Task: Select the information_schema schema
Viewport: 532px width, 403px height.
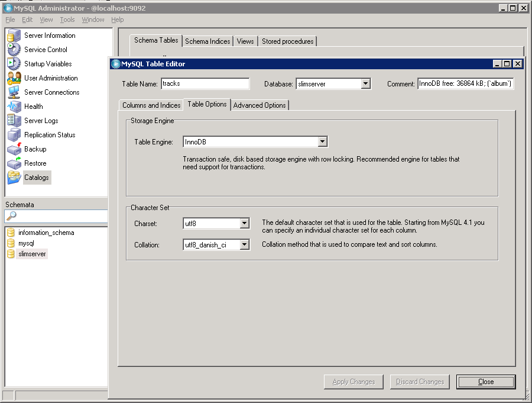Action: tap(46, 233)
